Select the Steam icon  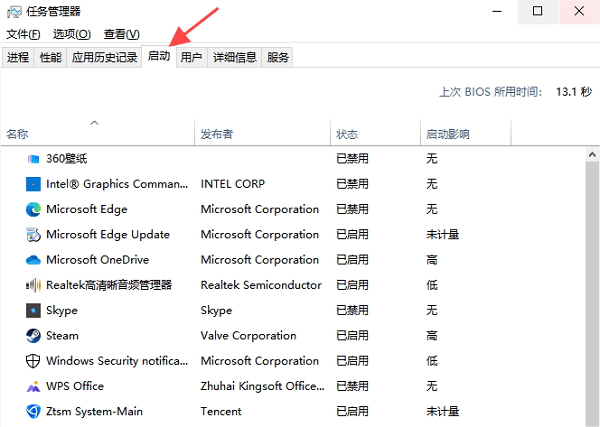click(33, 336)
